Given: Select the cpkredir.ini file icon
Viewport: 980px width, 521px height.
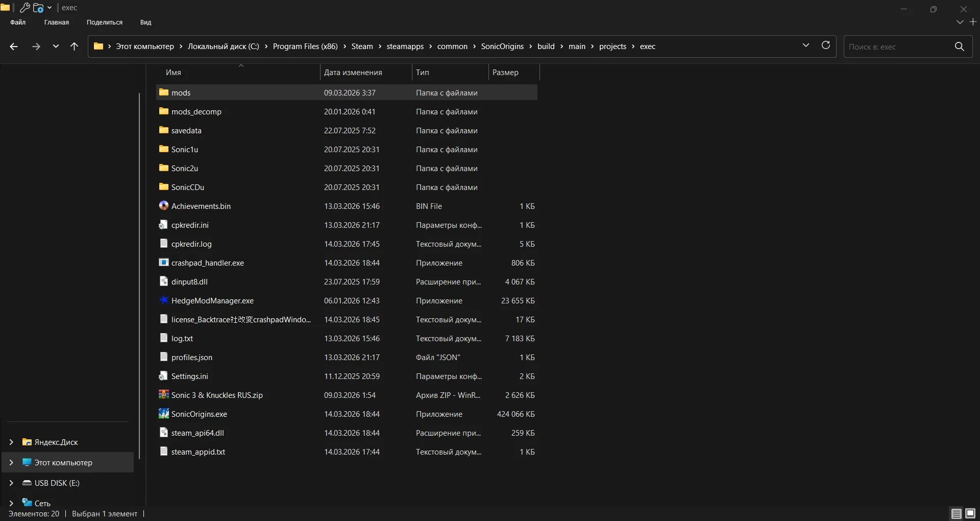Looking at the screenshot, I should [164, 225].
